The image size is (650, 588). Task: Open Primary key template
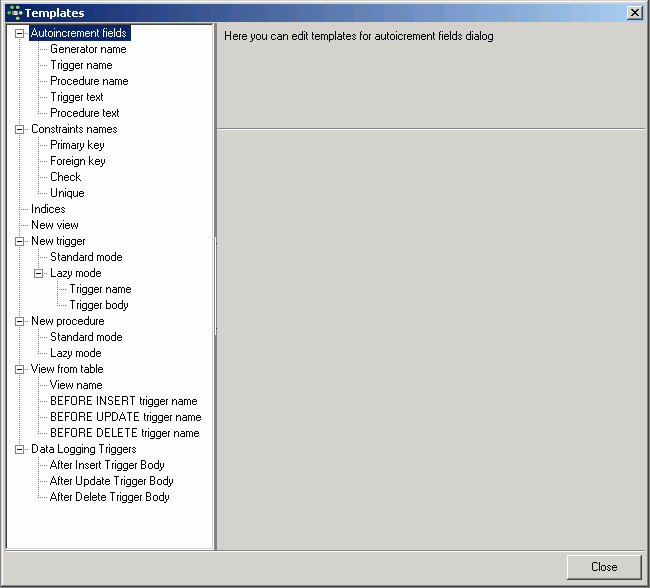coord(77,145)
